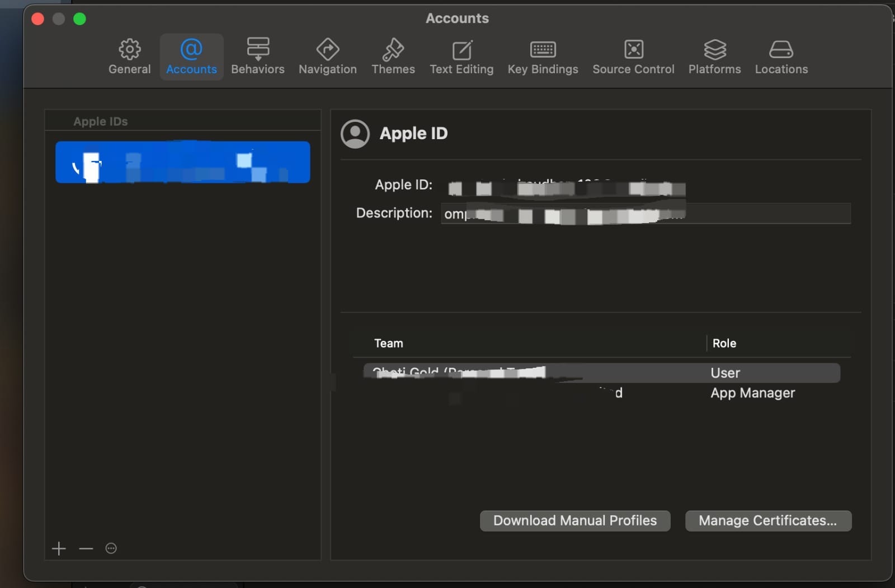Image resolution: width=895 pixels, height=588 pixels.
Task: Open the account actions ellipsis menu
Action: pos(111,548)
